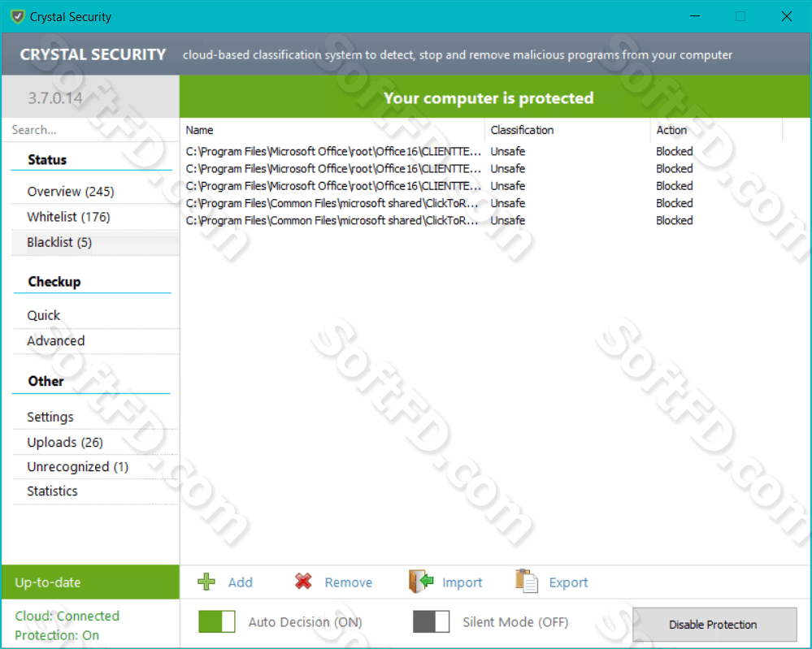The height and width of the screenshot is (649, 812).
Task: Click the version number 3.7.0.14
Action: [55, 97]
